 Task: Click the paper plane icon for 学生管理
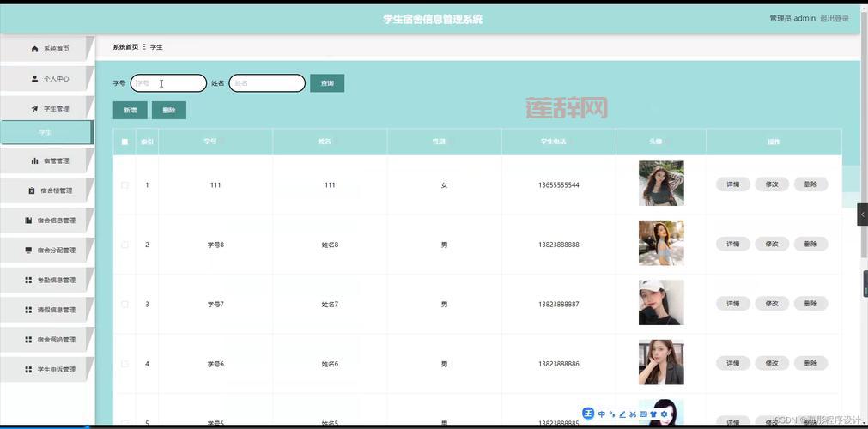pos(35,109)
